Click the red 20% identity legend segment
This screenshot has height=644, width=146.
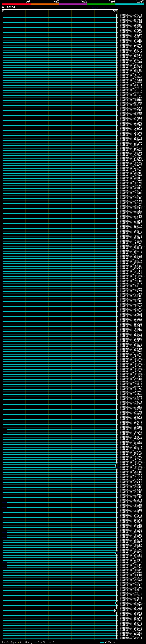(16, 4)
